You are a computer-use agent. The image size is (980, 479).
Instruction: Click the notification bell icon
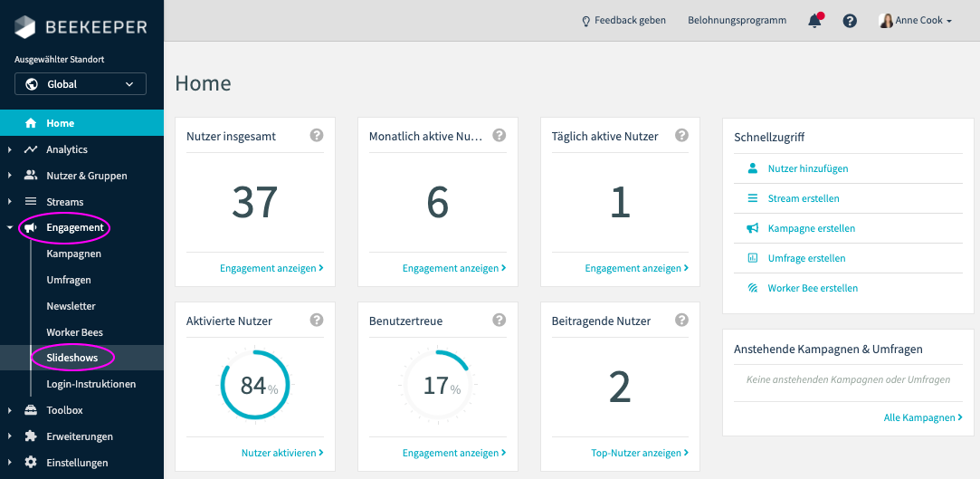click(814, 21)
